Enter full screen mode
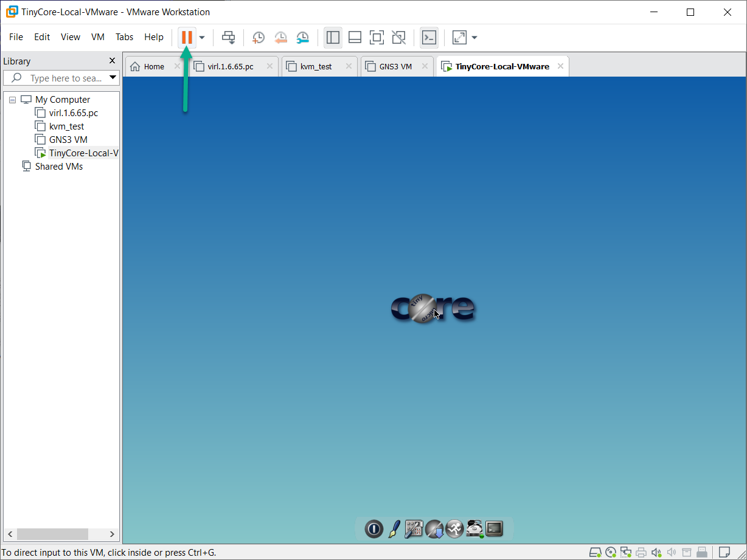Viewport: 747px width, 560px height. [x=377, y=38]
